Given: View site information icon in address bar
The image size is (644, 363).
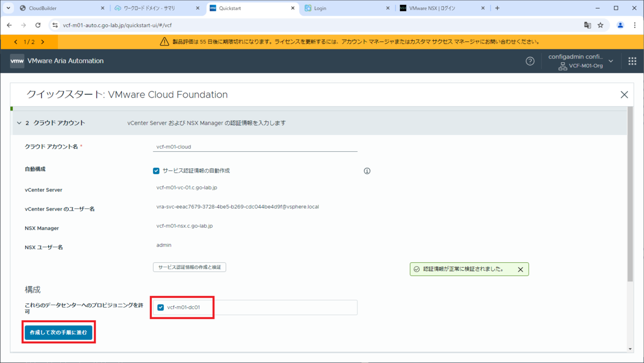Looking at the screenshot, I should coord(55,25).
